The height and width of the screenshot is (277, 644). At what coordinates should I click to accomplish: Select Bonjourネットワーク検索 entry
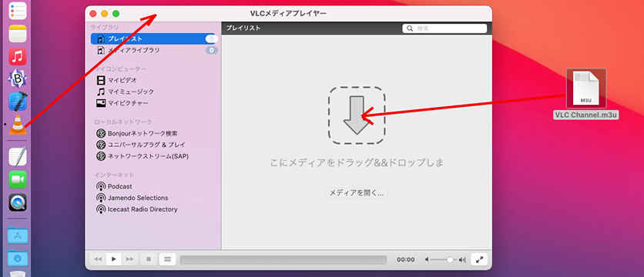137,133
